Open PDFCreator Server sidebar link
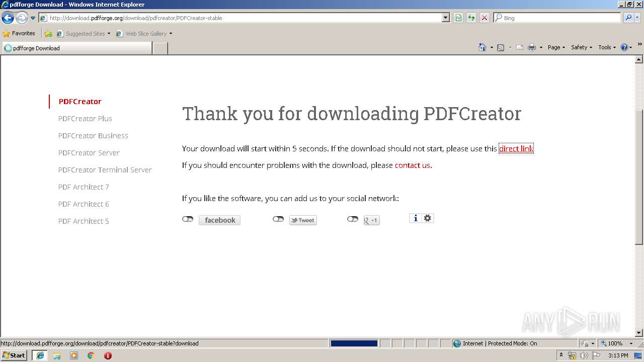Viewport: 644px width, 362px height. (89, 153)
